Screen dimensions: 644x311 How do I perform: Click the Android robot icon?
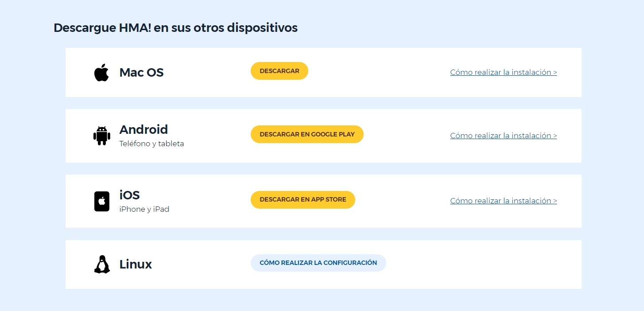102,136
